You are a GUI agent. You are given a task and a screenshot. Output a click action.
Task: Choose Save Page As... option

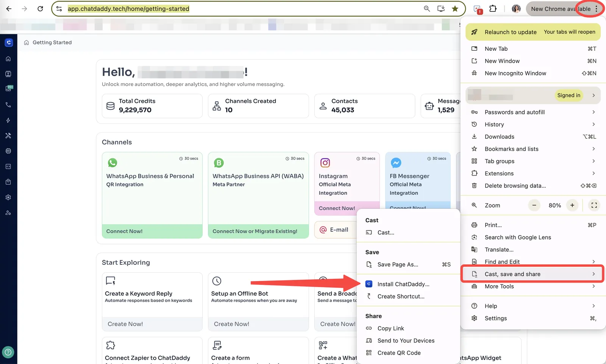click(x=398, y=264)
